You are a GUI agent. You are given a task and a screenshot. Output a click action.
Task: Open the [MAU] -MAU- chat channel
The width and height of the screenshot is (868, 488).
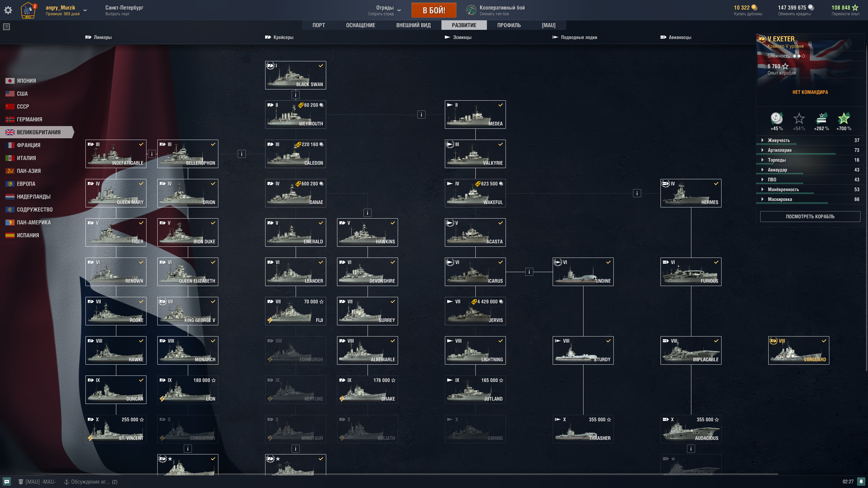(x=37, y=482)
